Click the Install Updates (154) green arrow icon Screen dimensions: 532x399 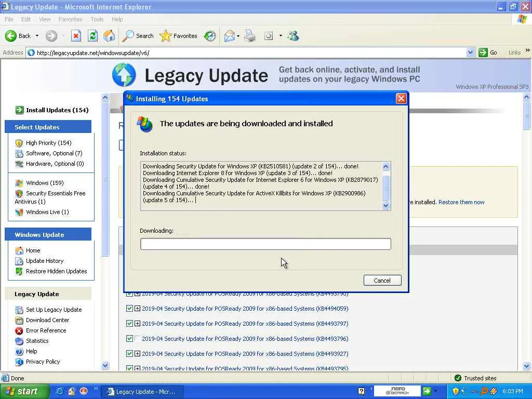point(19,110)
